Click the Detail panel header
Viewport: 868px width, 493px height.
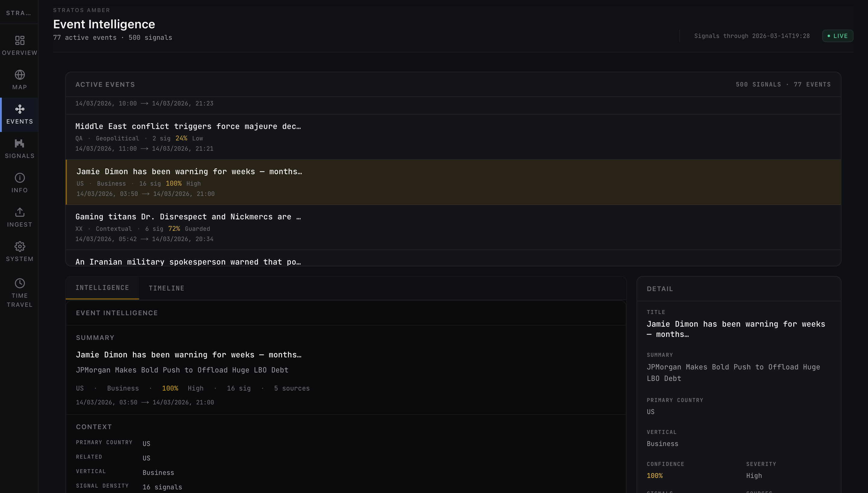[x=659, y=289]
